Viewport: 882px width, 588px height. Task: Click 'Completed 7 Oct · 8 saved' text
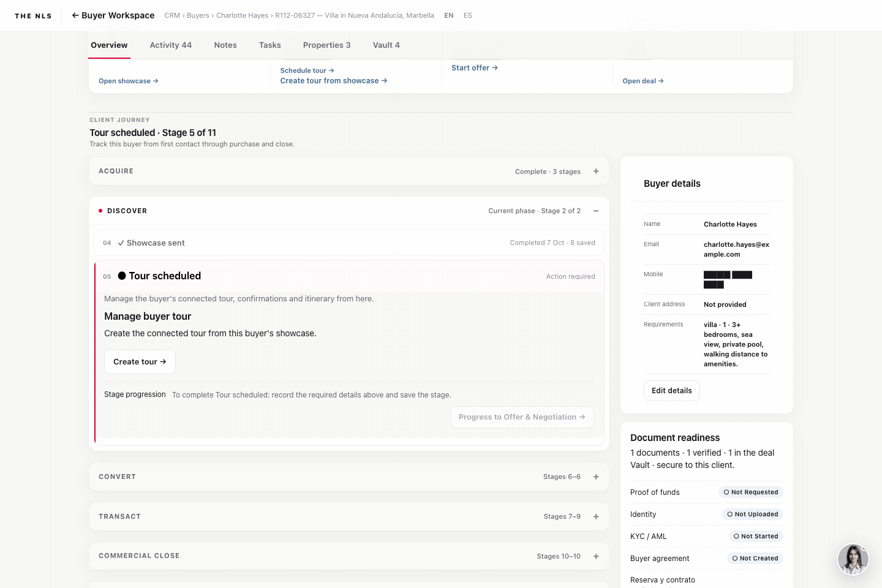coord(552,243)
